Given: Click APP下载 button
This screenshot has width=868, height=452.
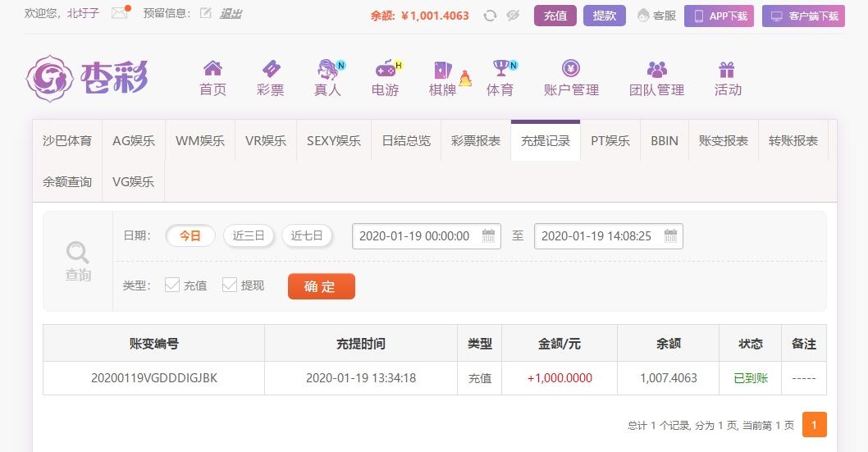Looking at the screenshot, I should 719,16.
